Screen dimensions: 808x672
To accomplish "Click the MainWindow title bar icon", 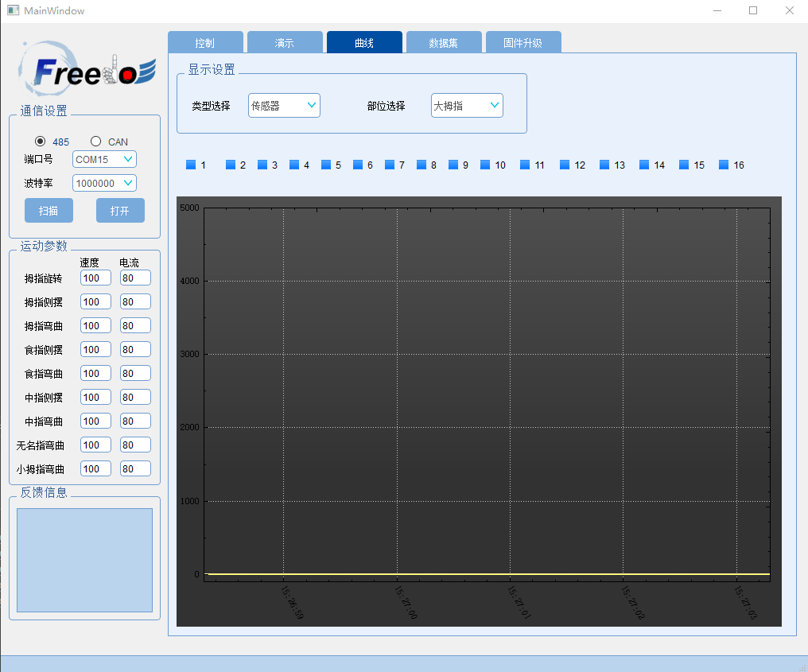I will click(13, 10).
